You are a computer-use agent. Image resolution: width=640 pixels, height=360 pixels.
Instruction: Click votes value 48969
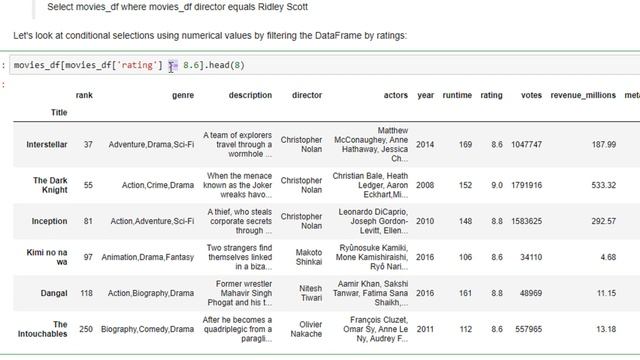[x=531, y=293]
